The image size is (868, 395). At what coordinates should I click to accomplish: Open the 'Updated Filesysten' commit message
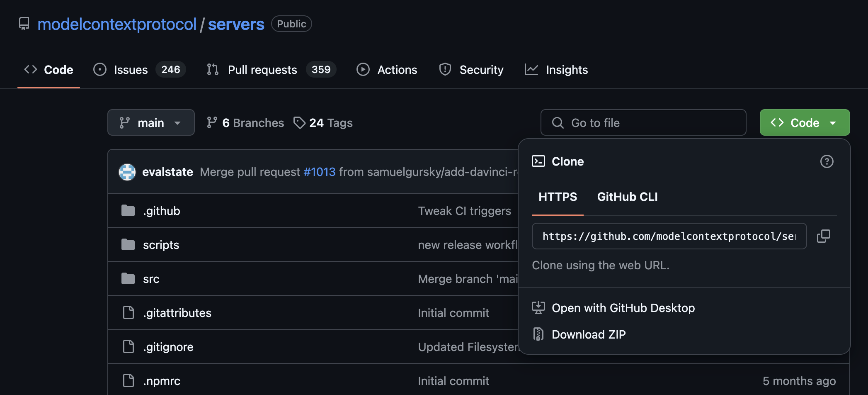click(468, 347)
